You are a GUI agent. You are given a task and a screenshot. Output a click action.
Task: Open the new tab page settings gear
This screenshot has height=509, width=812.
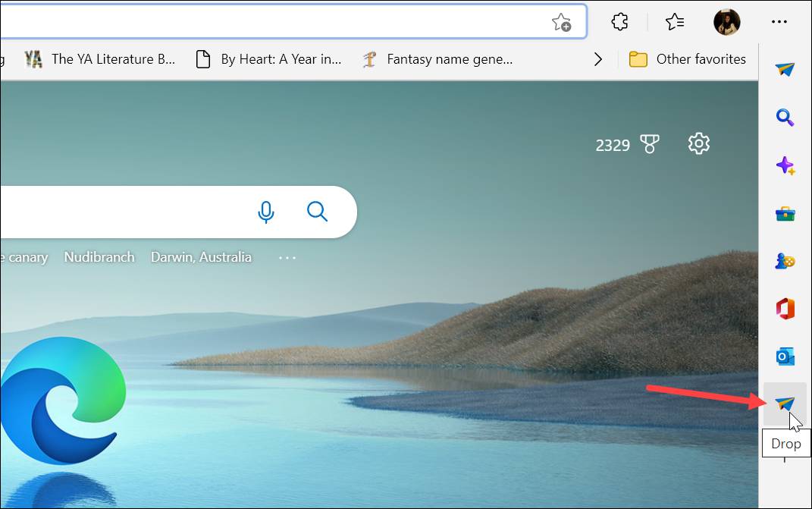(x=698, y=143)
